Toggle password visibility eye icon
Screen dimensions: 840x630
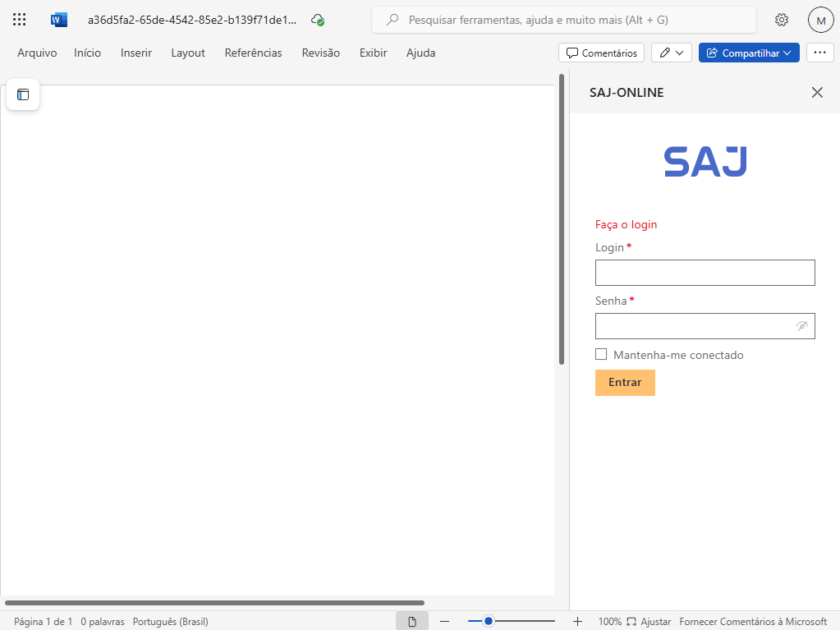pos(802,326)
